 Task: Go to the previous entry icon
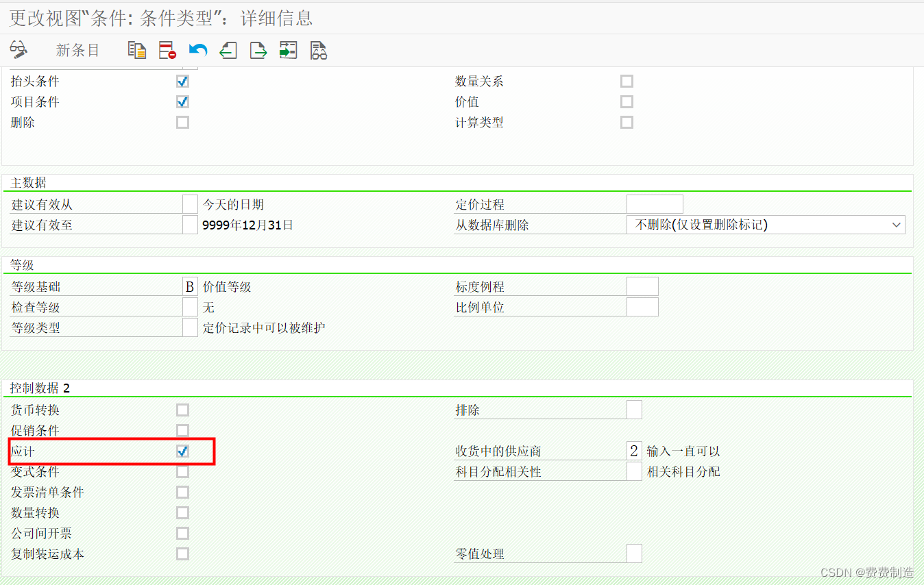point(228,50)
